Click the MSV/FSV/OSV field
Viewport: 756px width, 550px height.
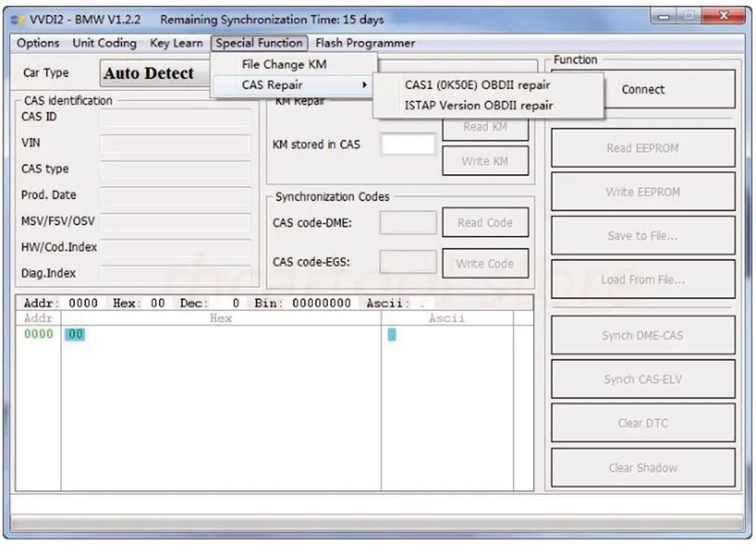click(176, 222)
